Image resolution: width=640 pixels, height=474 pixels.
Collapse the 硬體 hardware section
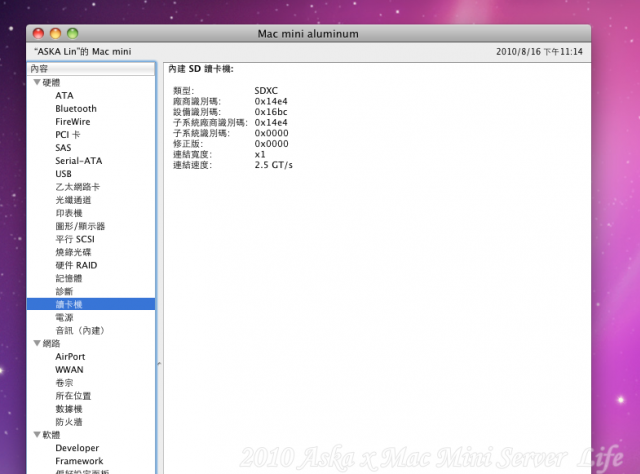37,82
